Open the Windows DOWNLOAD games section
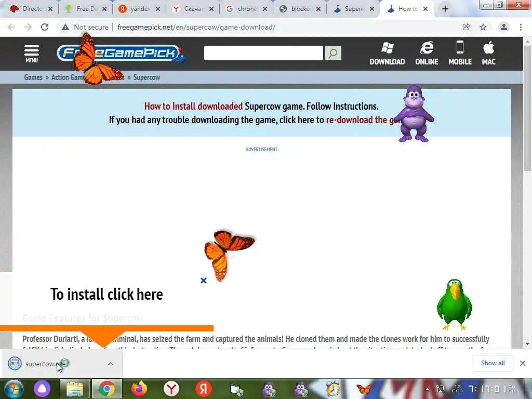The image size is (532, 399). 387,54
